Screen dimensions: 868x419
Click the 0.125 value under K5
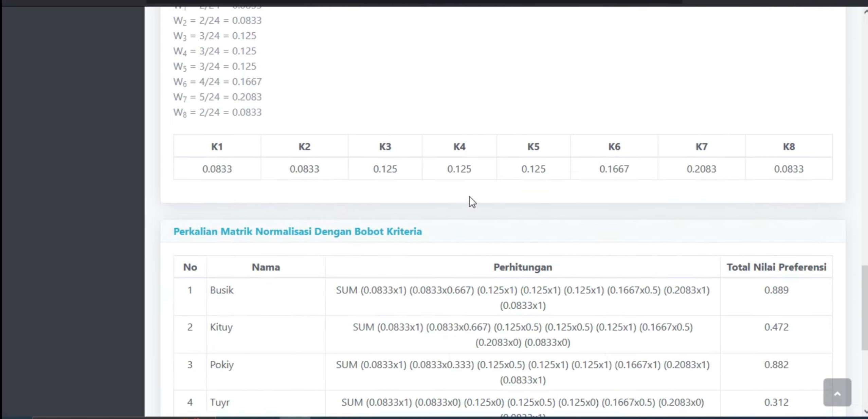533,169
